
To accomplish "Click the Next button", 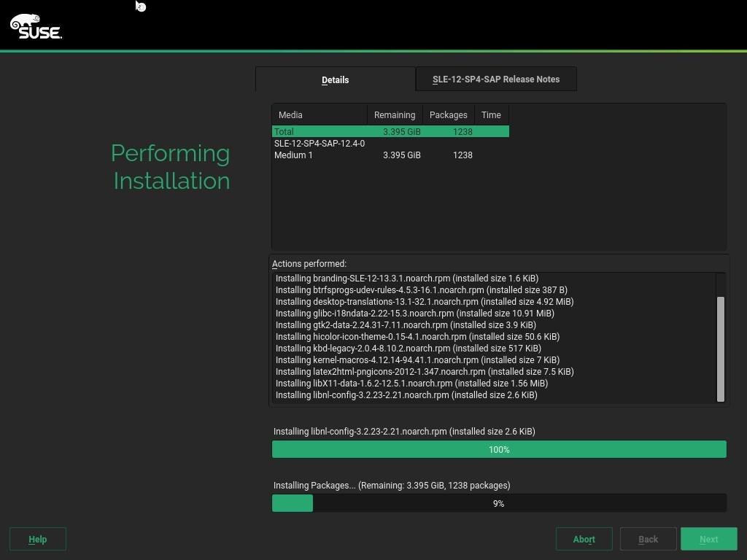I will click(709, 539).
